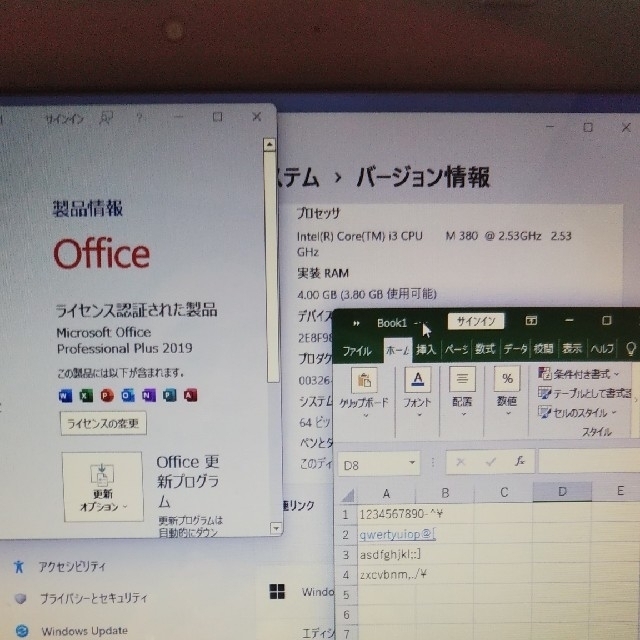Click the サインイン button in Excel title bar
Screen dimensions: 640x640
tap(476, 321)
